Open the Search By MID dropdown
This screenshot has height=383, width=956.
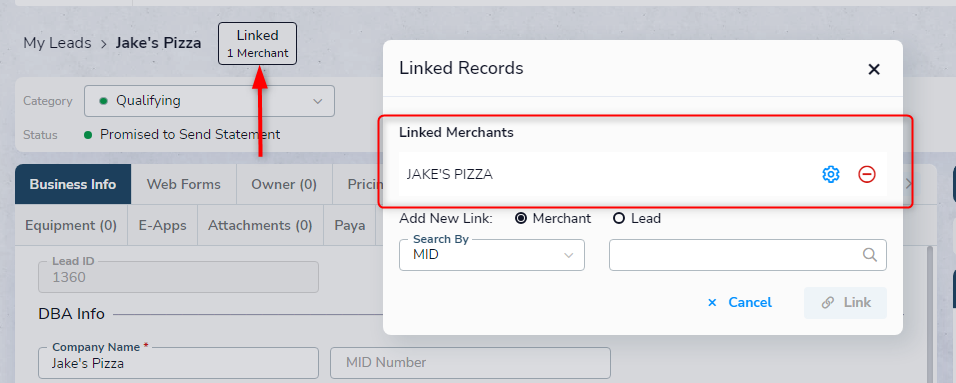491,255
